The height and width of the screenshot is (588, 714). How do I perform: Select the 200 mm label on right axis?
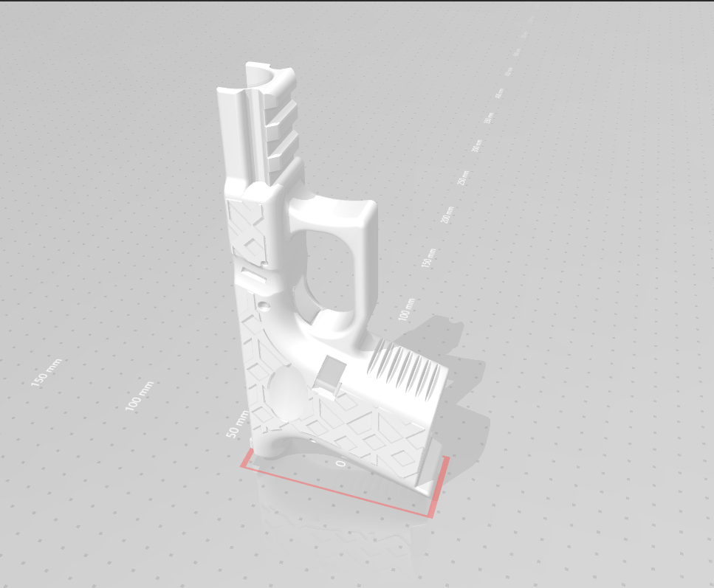tap(447, 215)
